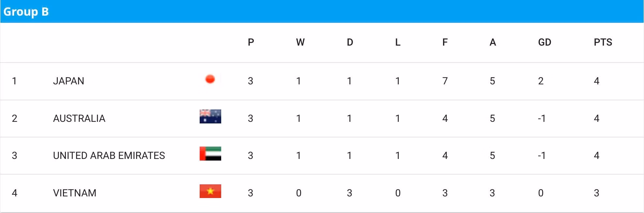Click the United Arab Emirates flag
This screenshot has width=644, height=213.
(210, 154)
